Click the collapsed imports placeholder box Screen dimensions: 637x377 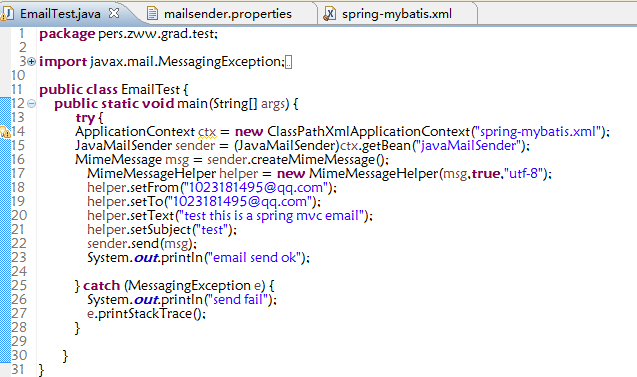click(x=288, y=62)
